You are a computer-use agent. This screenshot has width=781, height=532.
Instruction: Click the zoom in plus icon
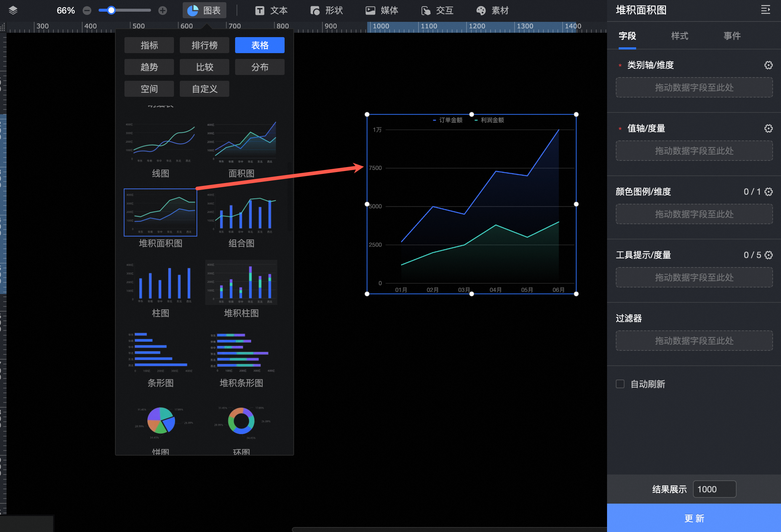(163, 11)
